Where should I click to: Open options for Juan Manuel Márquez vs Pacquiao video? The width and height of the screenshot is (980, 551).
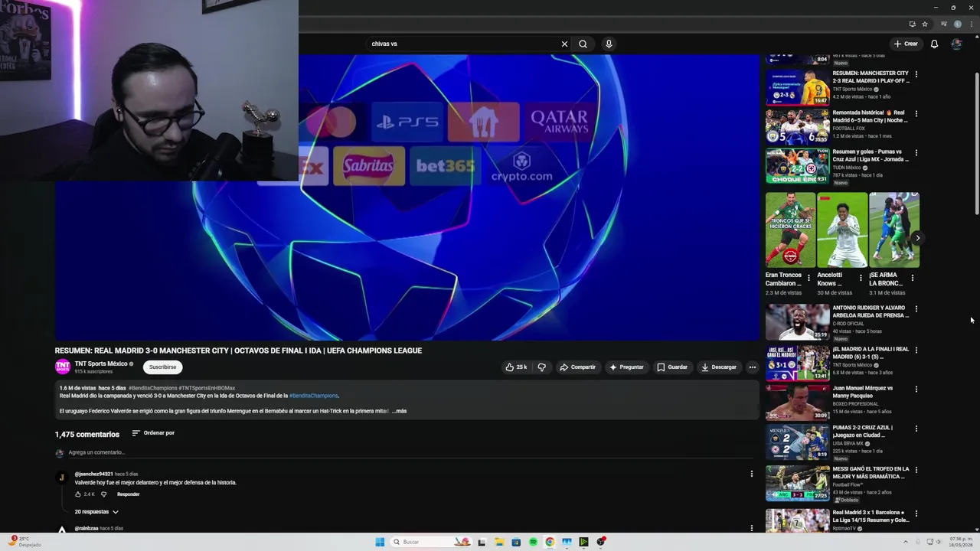(916, 389)
